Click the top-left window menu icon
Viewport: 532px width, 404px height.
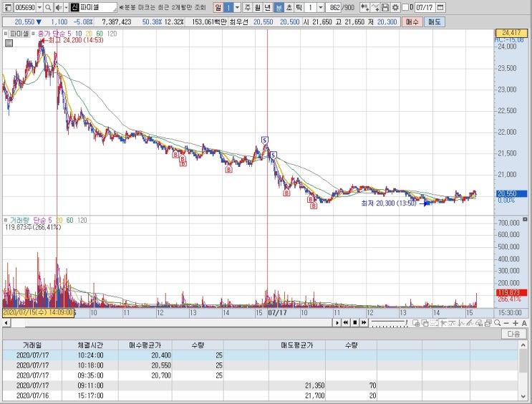click(8, 7)
